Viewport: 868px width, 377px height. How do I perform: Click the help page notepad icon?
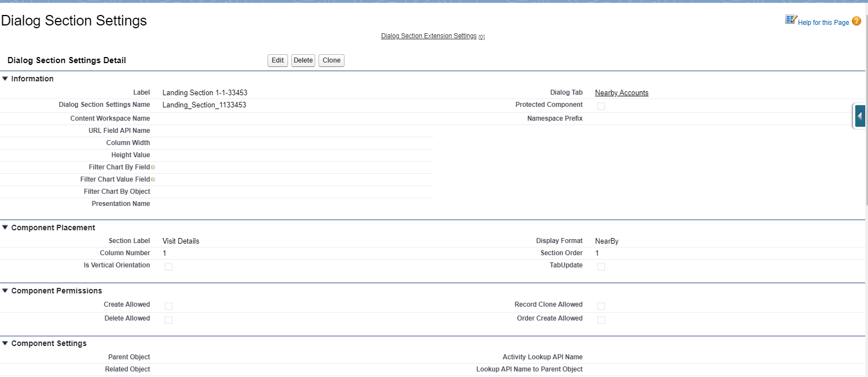[x=790, y=20]
